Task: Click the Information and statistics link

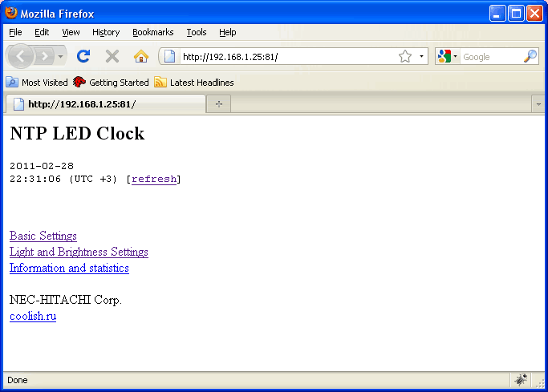Action: [69, 268]
